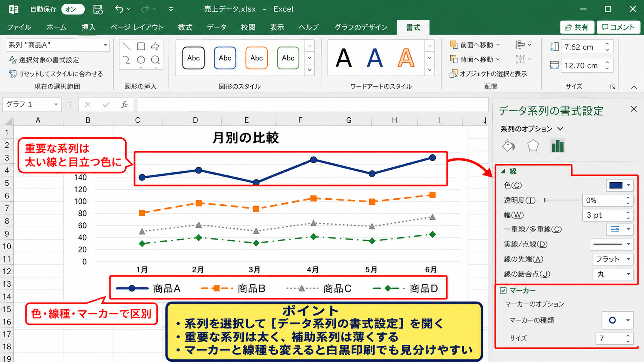Choose the black WordArt A style
644x362 pixels.
click(x=344, y=58)
